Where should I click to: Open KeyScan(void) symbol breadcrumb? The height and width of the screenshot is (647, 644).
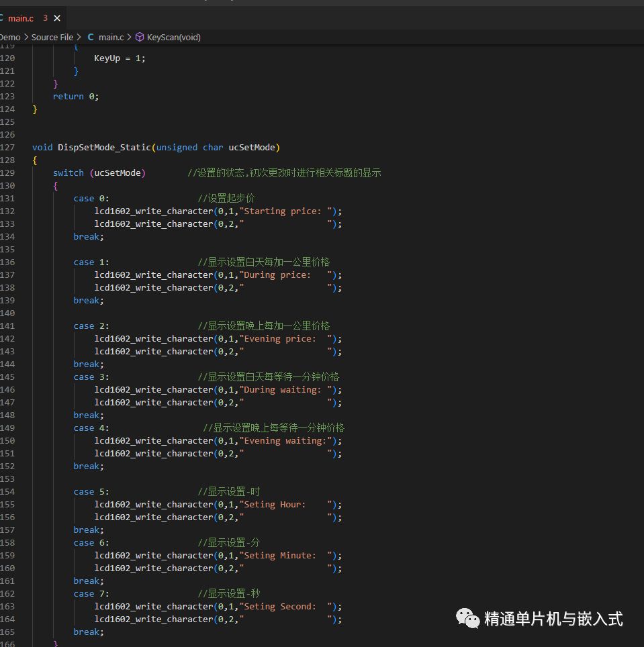pyautogui.click(x=174, y=37)
